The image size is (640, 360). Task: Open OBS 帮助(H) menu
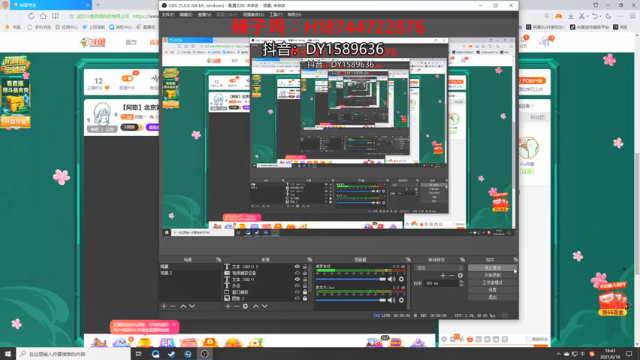coord(294,15)
